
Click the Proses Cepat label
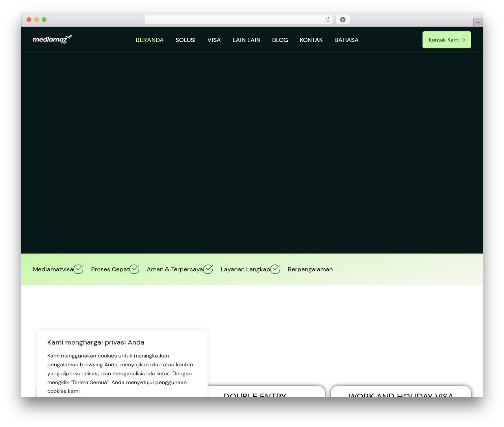point(110,269)
